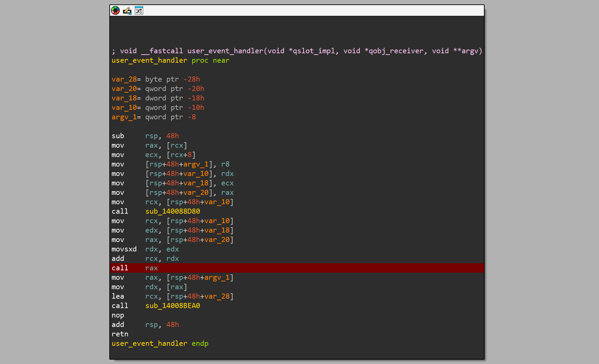Click the color wheel toolbar icon

point(115,10)
